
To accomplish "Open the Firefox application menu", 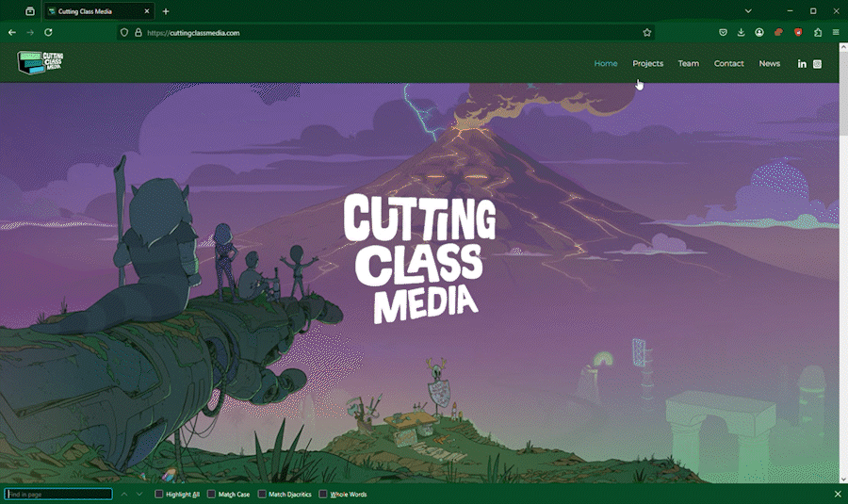I will (836, 32).
